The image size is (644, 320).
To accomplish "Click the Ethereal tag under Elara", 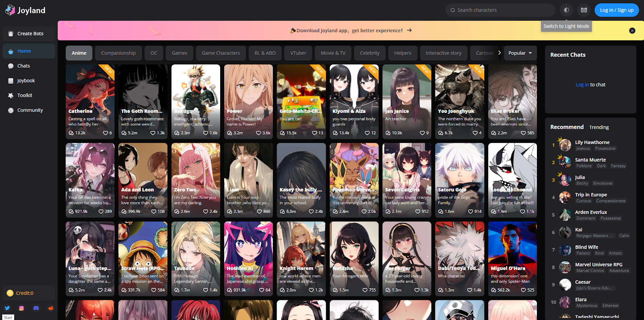I will (x=610, y=306).
